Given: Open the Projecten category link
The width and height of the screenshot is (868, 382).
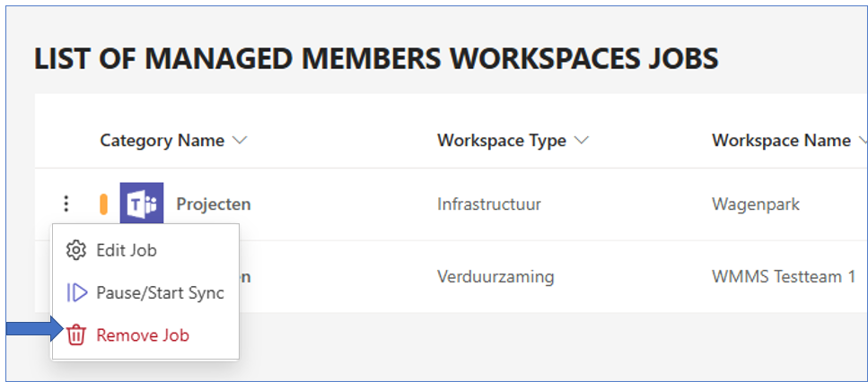Looking at the screenshot, I should [213, 204].
